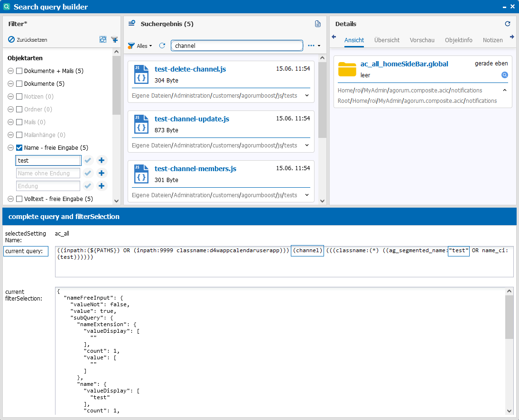Screen dimensions: 519x420
Task: Click minus icon beside Name - freie Eingabe
Action: (x=10, y=148)
